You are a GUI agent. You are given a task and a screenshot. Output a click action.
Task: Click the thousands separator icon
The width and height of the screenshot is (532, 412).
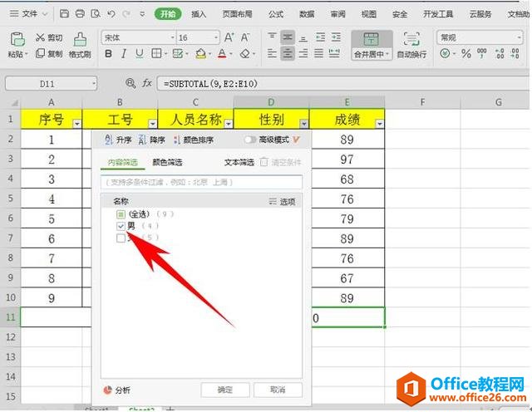(x=482, y=54)
